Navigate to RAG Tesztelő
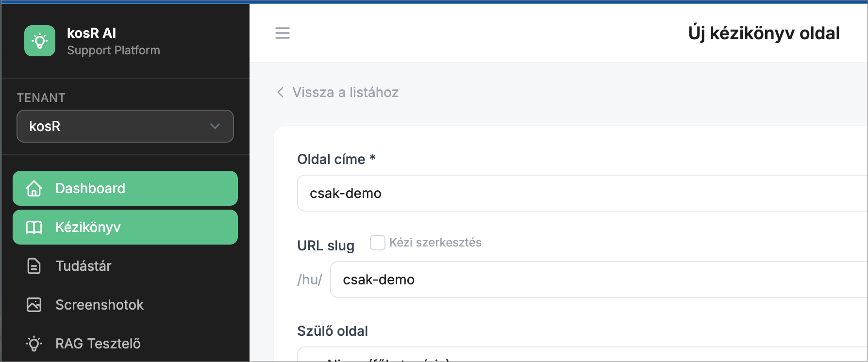868x362 pixels. point(98,344)
